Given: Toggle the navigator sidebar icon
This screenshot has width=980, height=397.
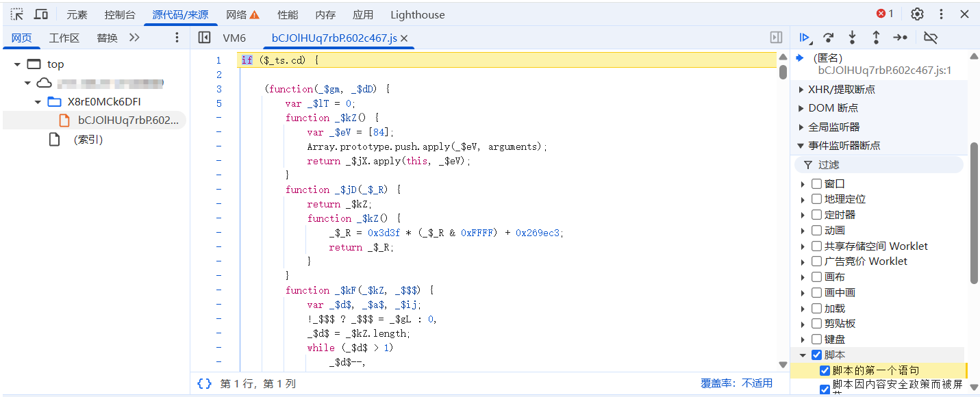Looking at the screenshot, I should click(x=204, y=38).
